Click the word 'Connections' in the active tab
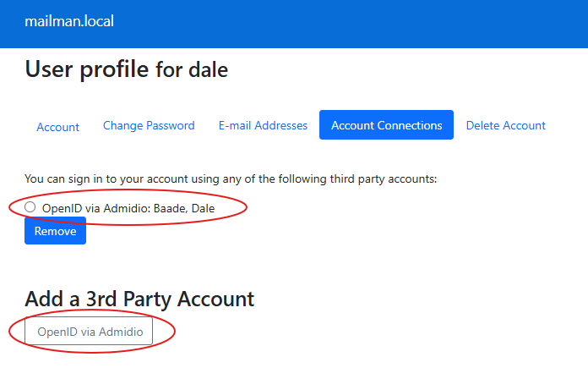This screenshot has height=368, width=588. click(410, 125)
